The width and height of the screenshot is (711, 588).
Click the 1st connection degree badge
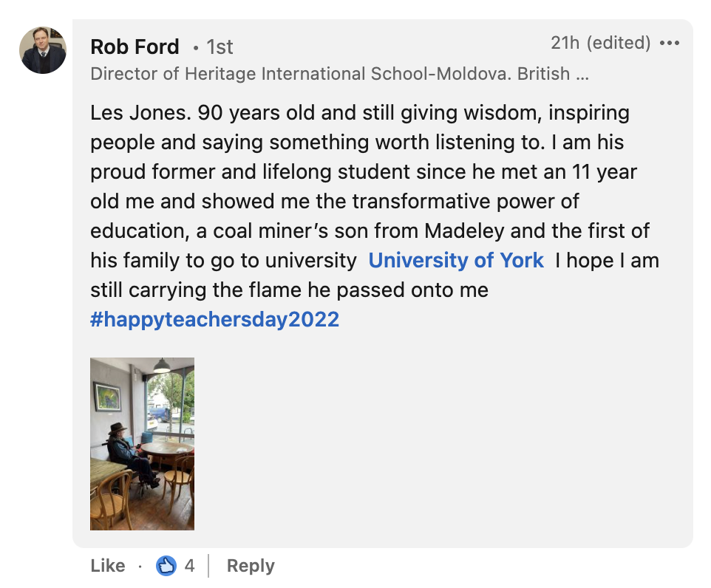[220, 47]
